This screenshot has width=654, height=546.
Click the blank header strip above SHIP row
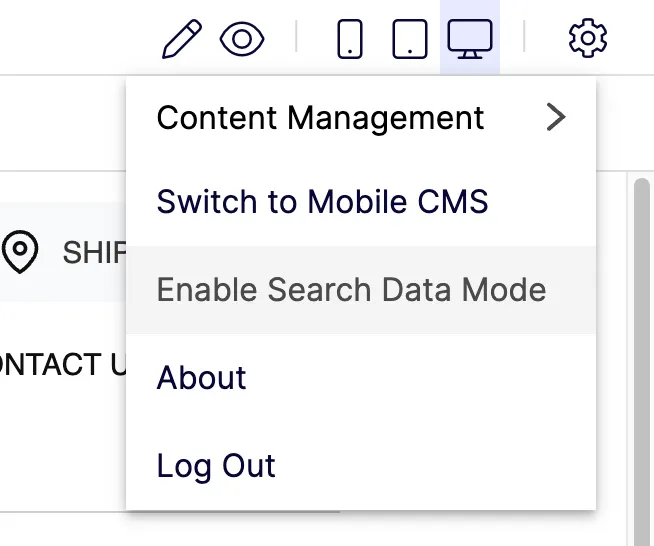(x=63, y=186)
